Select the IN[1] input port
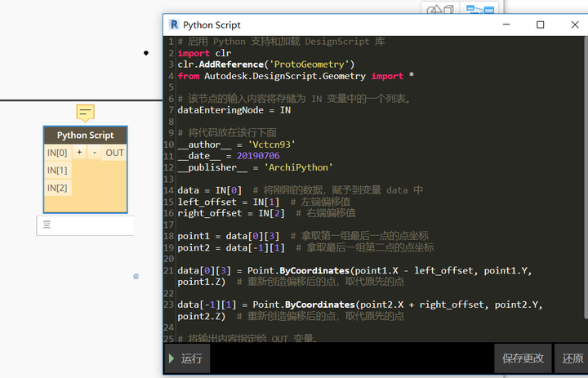Image resolution: width=588 pixels, height=378 pixels. (x=57, y=171)
